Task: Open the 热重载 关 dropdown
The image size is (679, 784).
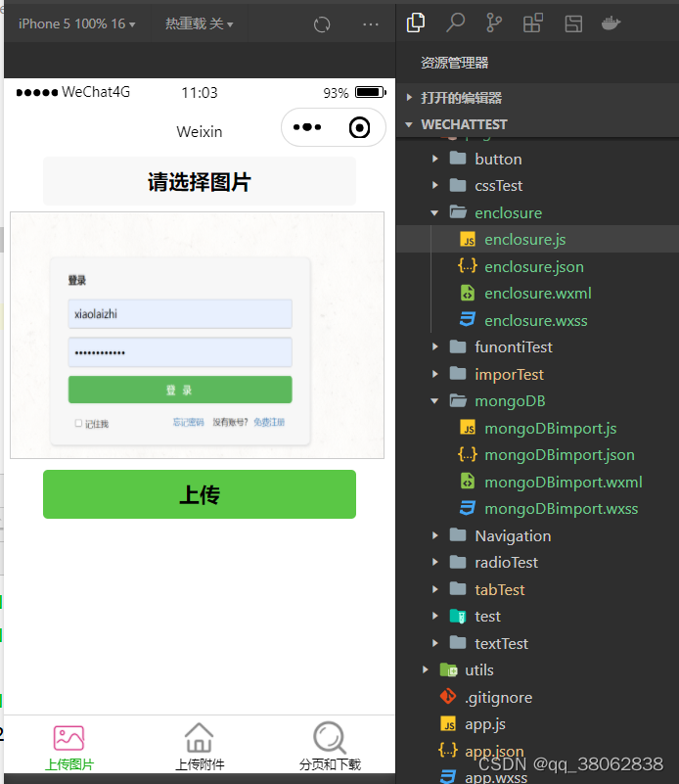Action: [x=199, y=23]
